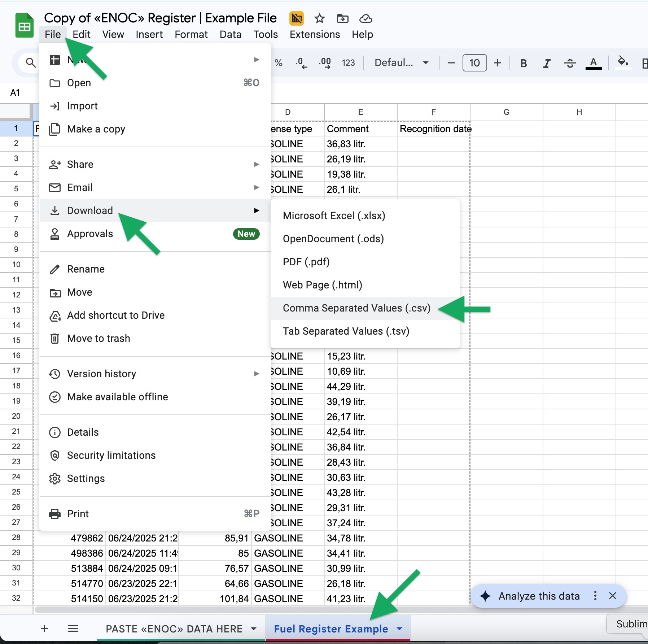This screenshot has height=644, width=648.
Task: Open the Extensions menu
Action: tap(315, 34)
